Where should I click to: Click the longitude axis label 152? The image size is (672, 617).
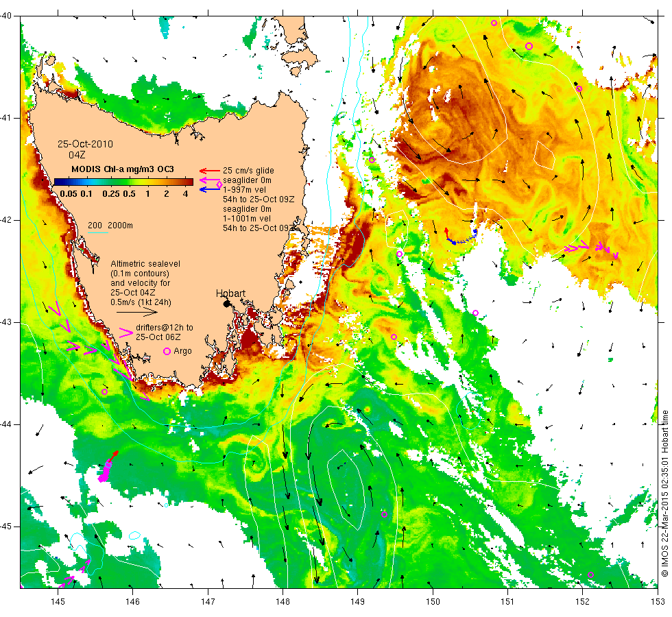582,602
